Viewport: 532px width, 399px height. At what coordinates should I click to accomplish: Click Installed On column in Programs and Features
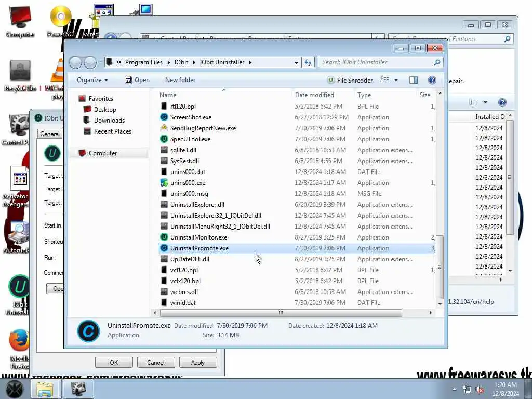490,117
